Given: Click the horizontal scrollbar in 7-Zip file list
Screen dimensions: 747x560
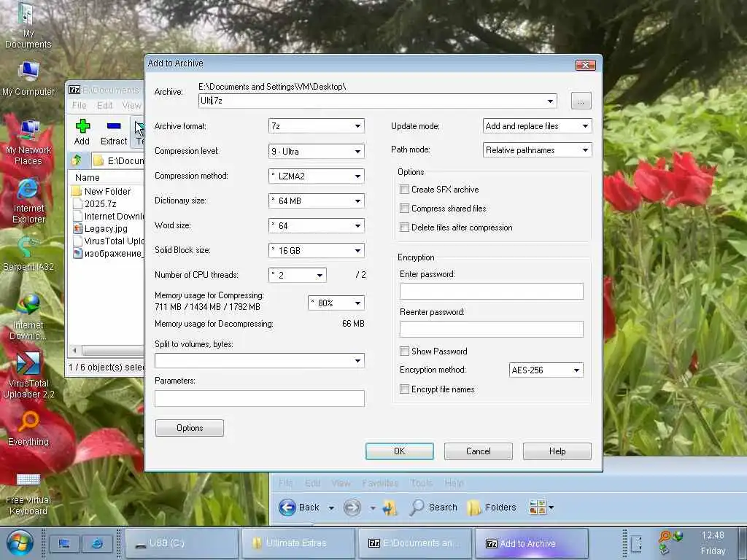Looking at the screenshot, I should (112, 351).
